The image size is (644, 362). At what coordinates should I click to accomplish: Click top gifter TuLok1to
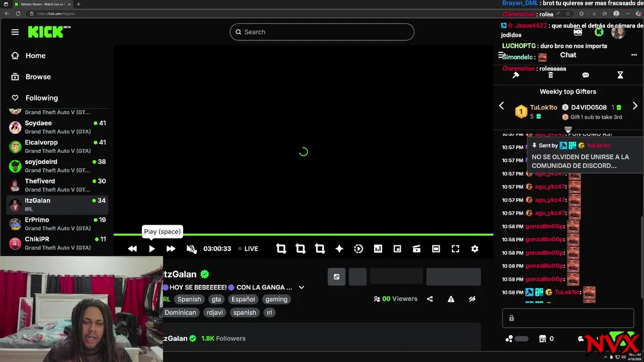tap(543, 108)
